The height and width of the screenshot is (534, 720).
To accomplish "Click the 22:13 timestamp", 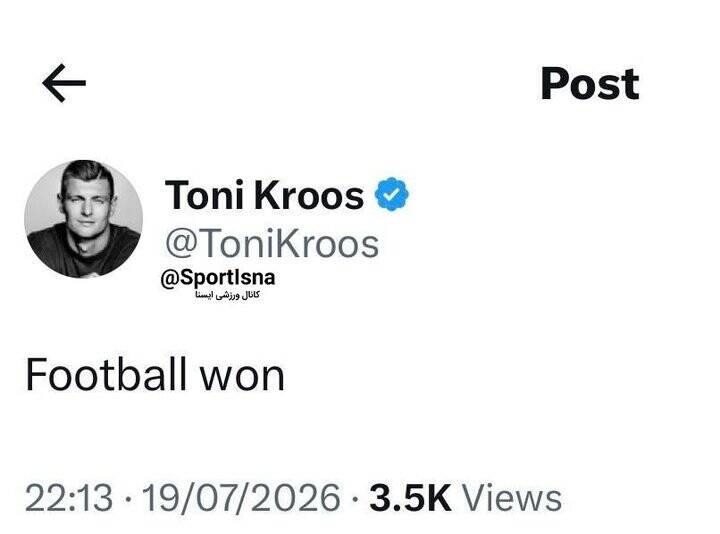I will click(x=69, y=498).
